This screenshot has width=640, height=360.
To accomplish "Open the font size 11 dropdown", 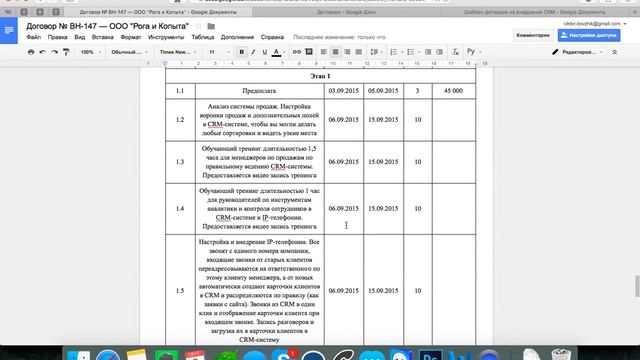I will 220,52.
